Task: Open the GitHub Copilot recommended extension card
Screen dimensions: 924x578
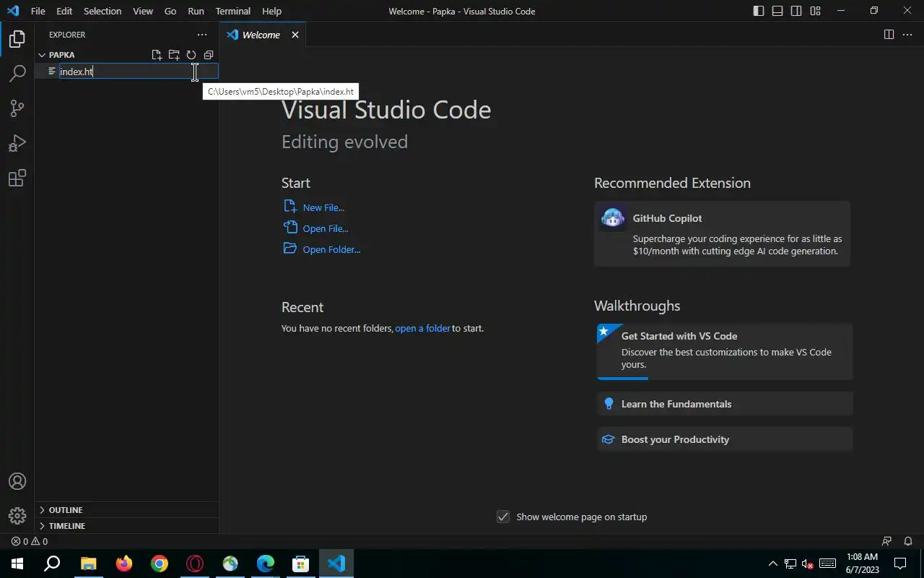Action: click(x=722, y=234)
